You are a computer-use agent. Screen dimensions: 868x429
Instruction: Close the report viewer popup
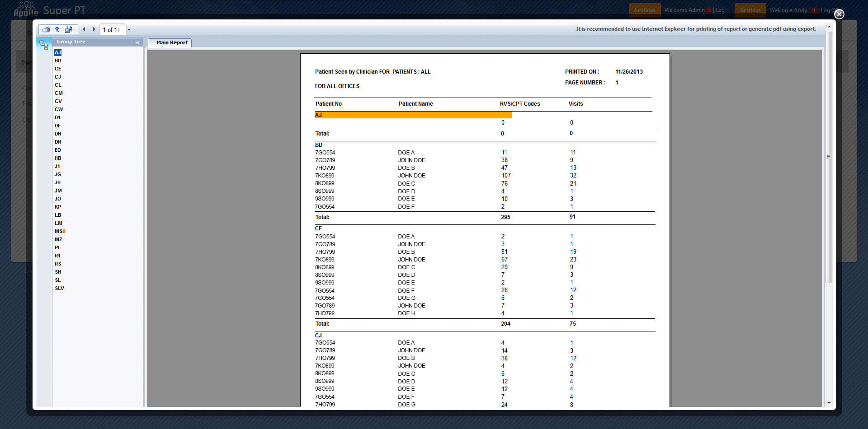(839, 14)
